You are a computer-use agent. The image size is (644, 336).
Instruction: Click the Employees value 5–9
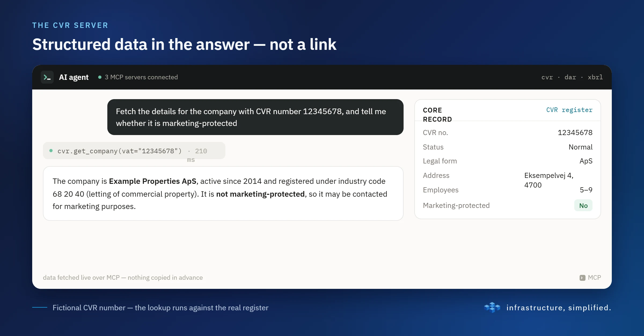click(586, 190)
